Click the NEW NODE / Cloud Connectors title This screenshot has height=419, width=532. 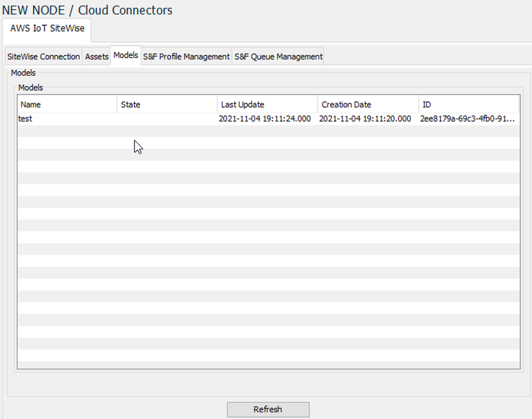click(86, 10)
